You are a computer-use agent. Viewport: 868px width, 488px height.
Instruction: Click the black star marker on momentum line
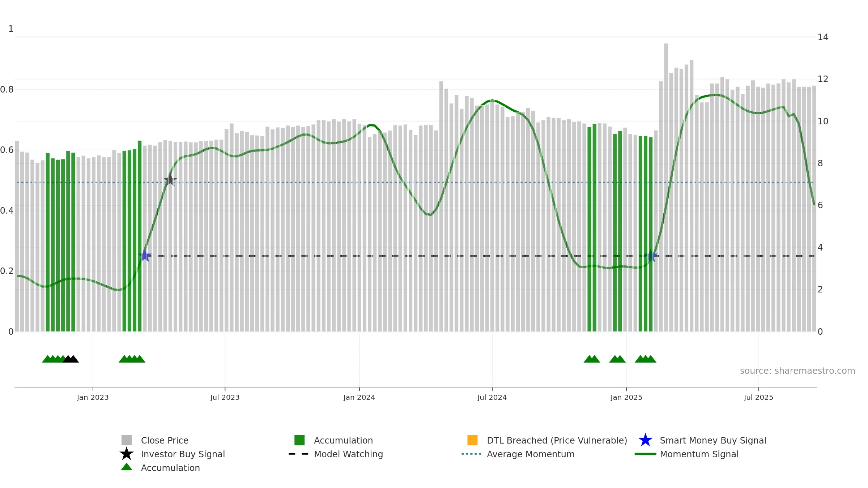[x=170, y=180]
